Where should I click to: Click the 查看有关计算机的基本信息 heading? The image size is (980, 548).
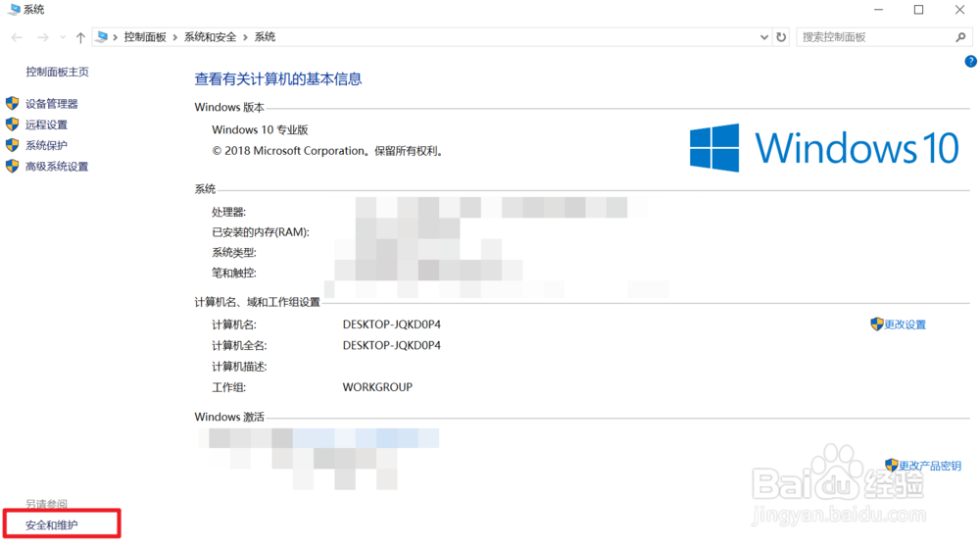point(278,78)
